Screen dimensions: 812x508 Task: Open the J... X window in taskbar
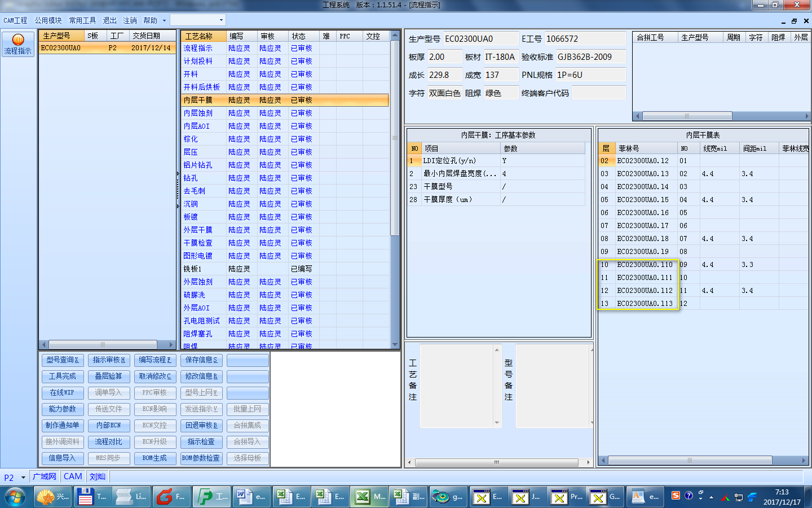point(527,497)
